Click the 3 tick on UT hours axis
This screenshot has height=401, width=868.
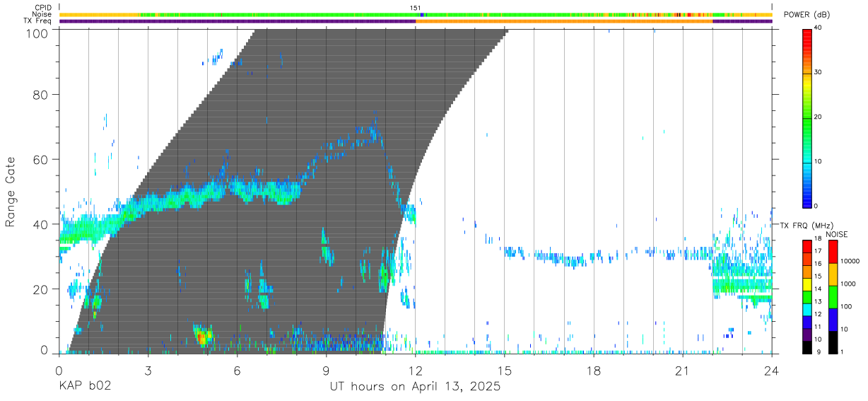148,370
